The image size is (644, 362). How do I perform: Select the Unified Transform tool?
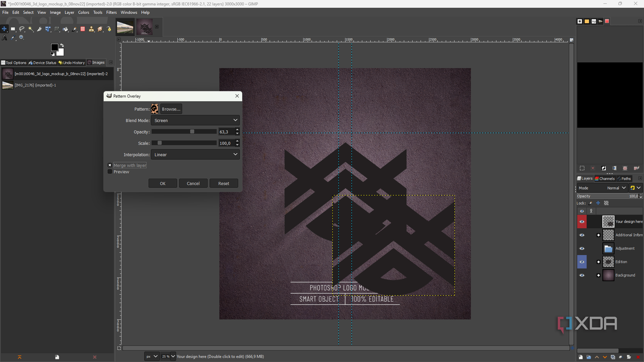pos(48,29)
